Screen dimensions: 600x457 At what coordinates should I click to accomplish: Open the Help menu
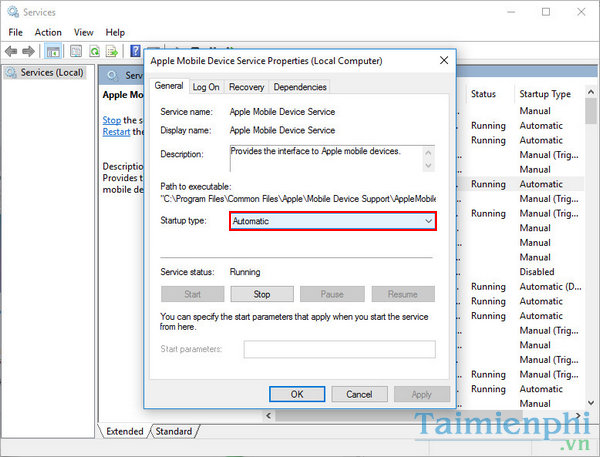(x=115, y=33)
